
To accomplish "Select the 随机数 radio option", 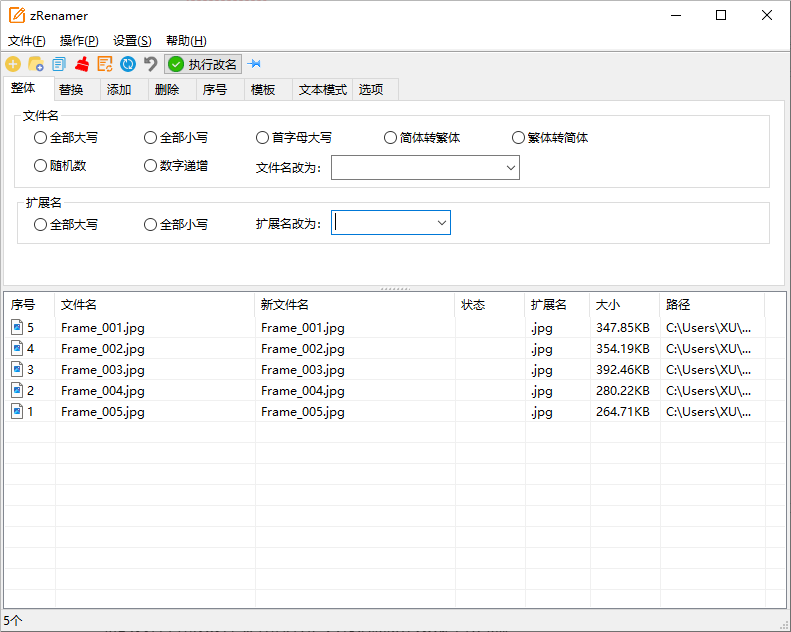I will 41,166.
